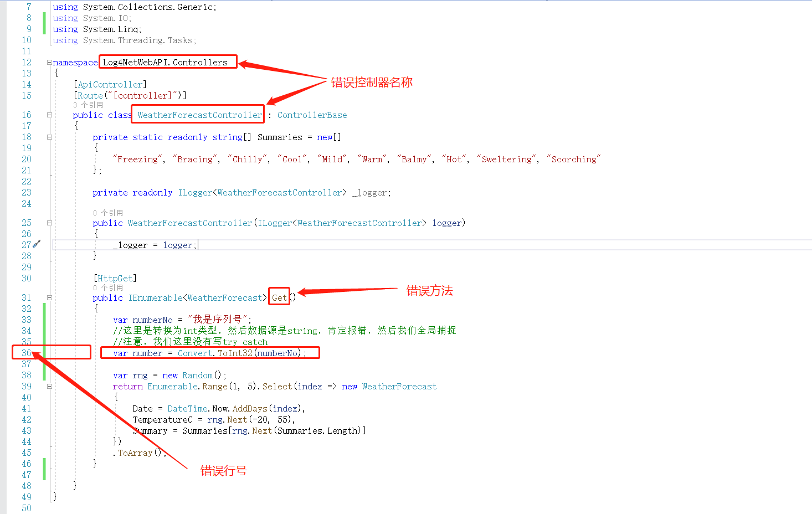Click the "Cool" string literal
Screen dimensions: 812x514
point(292,160)
